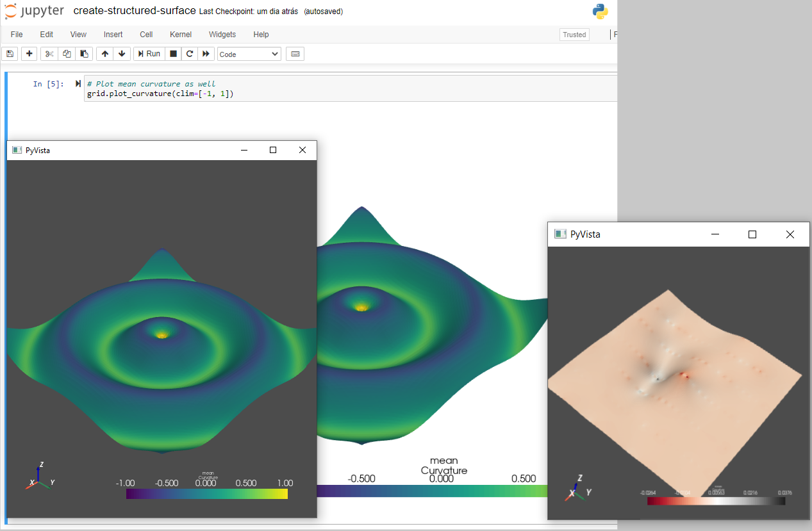Insert a new cell below
Screen dimensions: 812x531
point(29,53)
